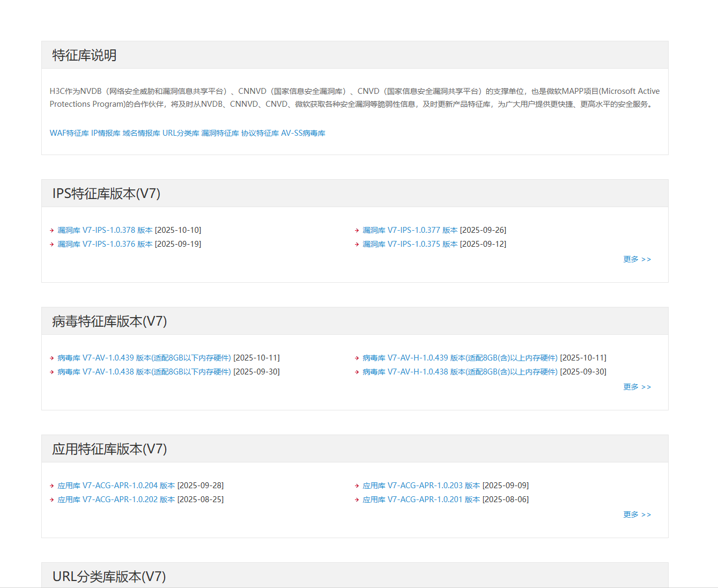Click the date [2025-10-10] text
The width and height of the screenshot is (718, 588).
click(x=178, y=230)
